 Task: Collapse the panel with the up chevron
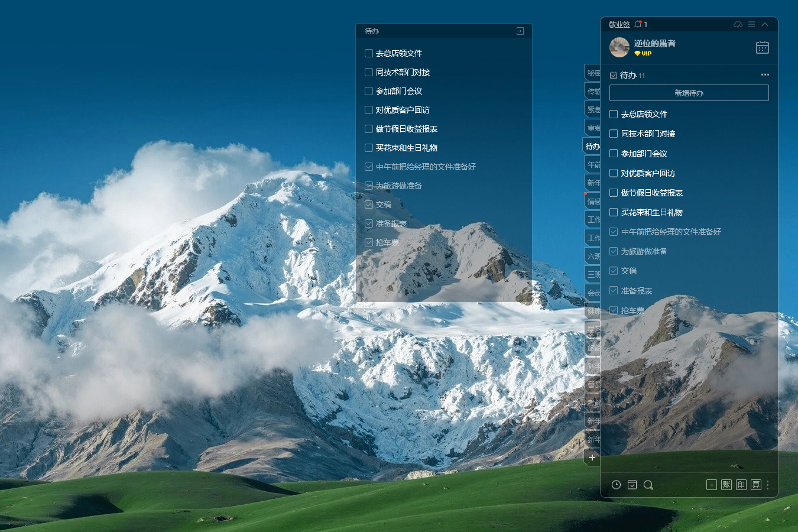[x=765, y=24]
